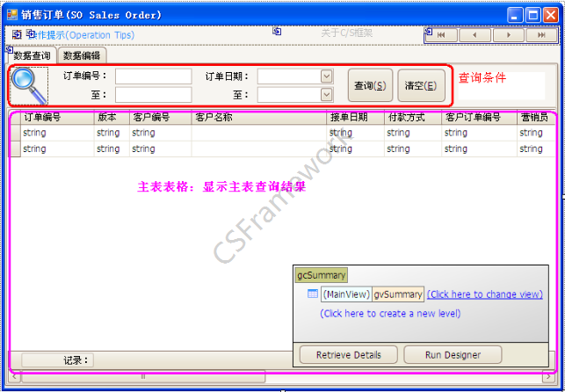Select the first grid row indicator
This screenshot has height=392, width=565.
point(14,133)
